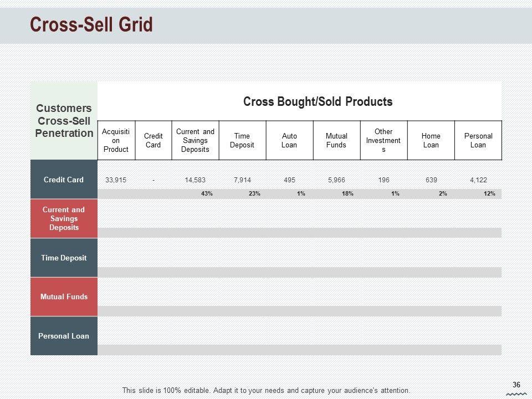Click the wavy line icon below page number
The width and height of the screenshot is (532, 399).
[516, 394]
